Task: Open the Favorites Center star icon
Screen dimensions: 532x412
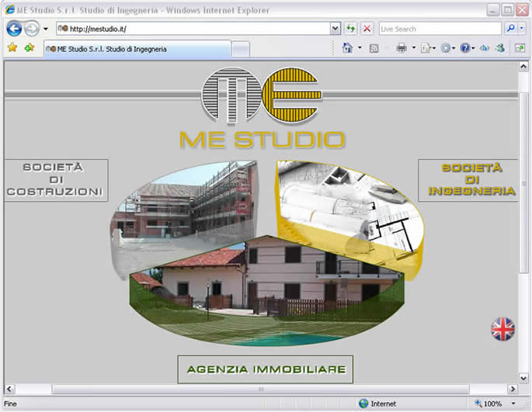Action: point(12,48)
